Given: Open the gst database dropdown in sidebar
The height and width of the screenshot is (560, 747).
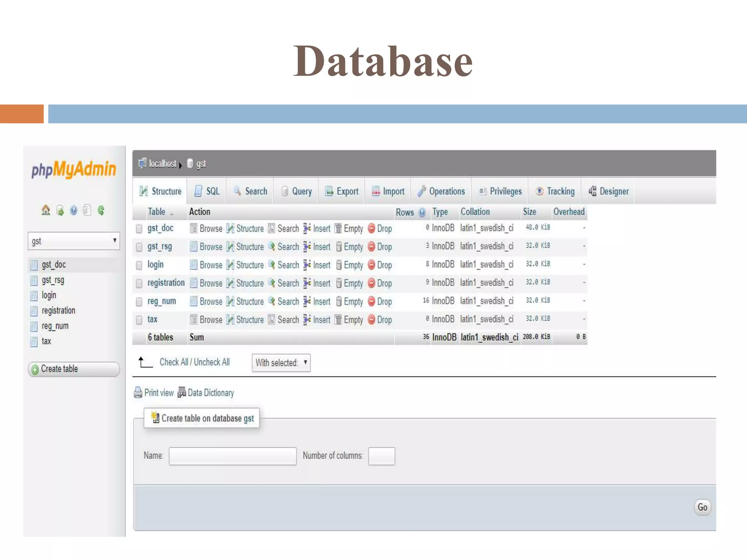Looking at the screenshot, I should [74, 241].
